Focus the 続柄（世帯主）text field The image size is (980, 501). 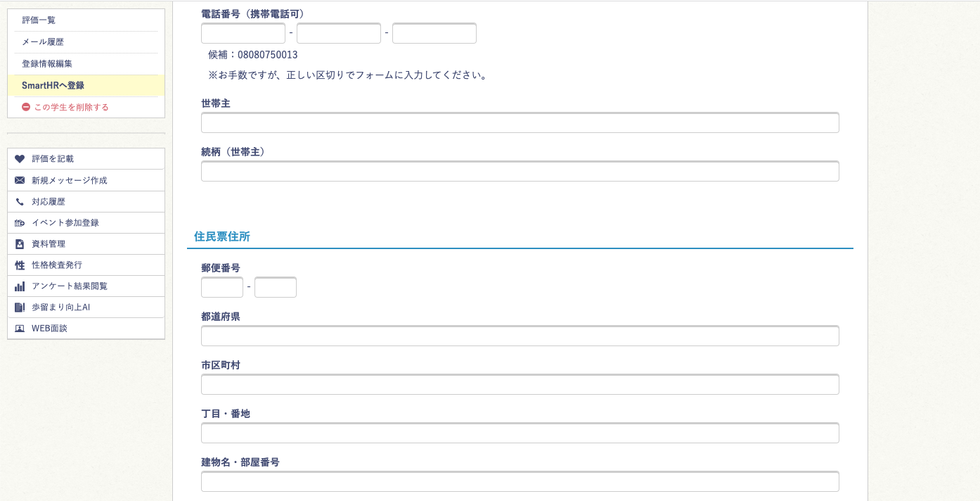(520, 171)
